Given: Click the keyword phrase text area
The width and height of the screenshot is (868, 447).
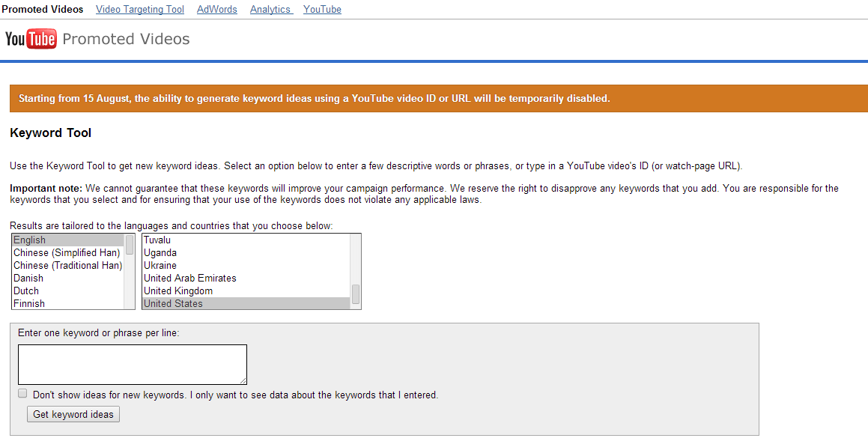Looking at the screenshot, I should [133, 365].
